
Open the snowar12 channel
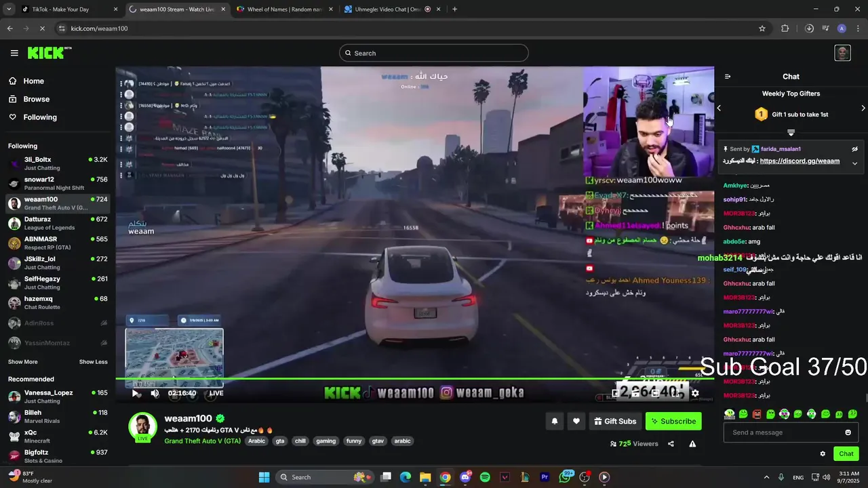58,184
